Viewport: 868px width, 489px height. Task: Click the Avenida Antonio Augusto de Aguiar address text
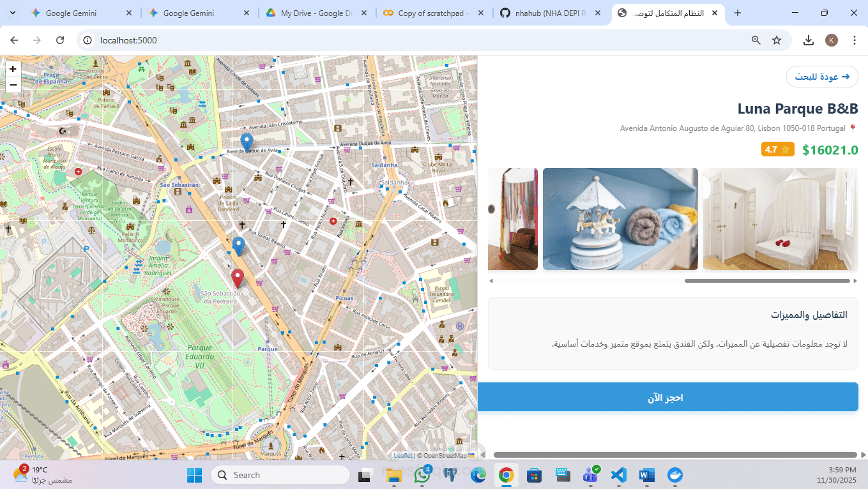coord(733,128)
